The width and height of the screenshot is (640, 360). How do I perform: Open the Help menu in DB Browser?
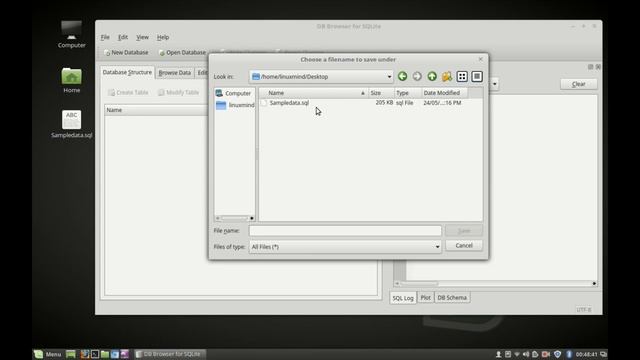[163, 37]
